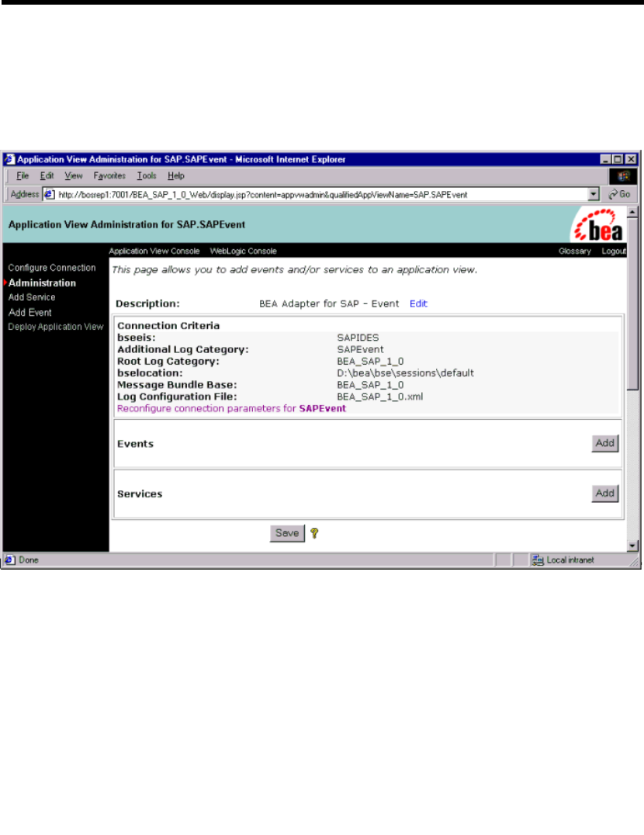Close the Internet Explorer window

pos(631,159)
